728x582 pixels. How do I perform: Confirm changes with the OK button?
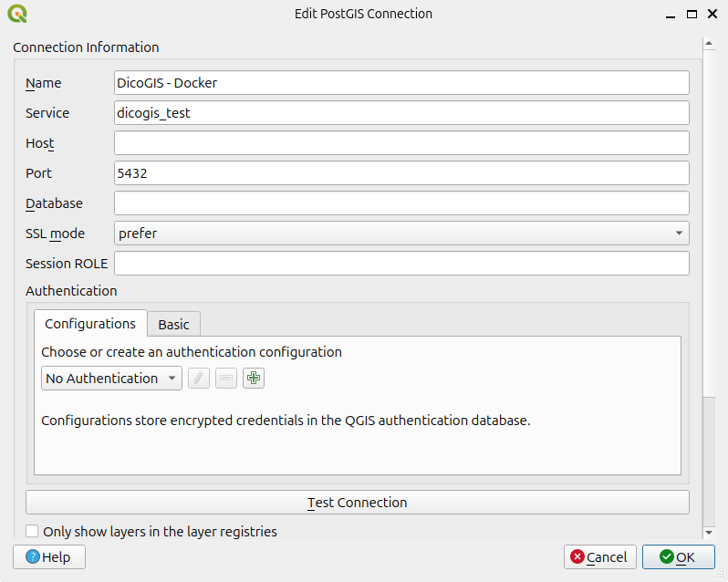click(679, 557)
